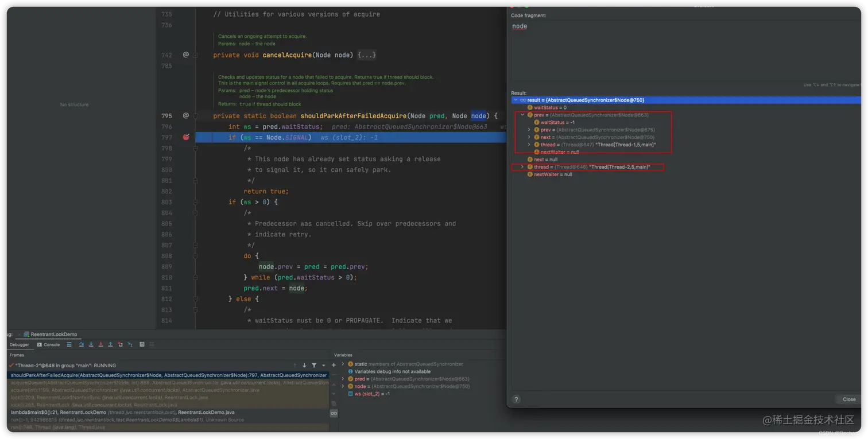Collapse the comment block fold at line 798
Screen dimensions: 868x439
click(x=196, y=148)
